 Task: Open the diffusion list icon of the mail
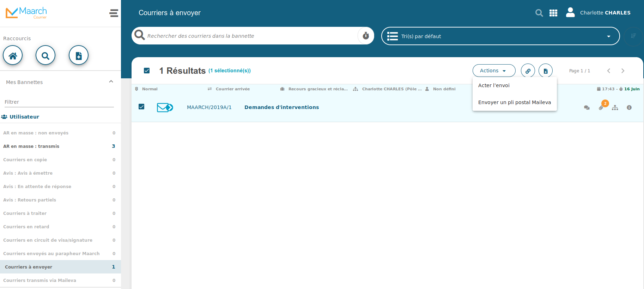(x=615, y=108)
